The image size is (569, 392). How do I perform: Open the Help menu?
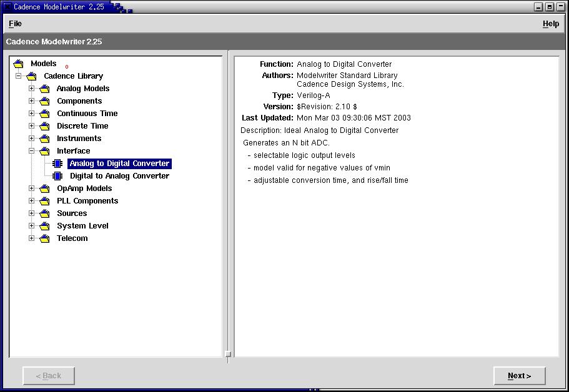(x=550, y=23)
